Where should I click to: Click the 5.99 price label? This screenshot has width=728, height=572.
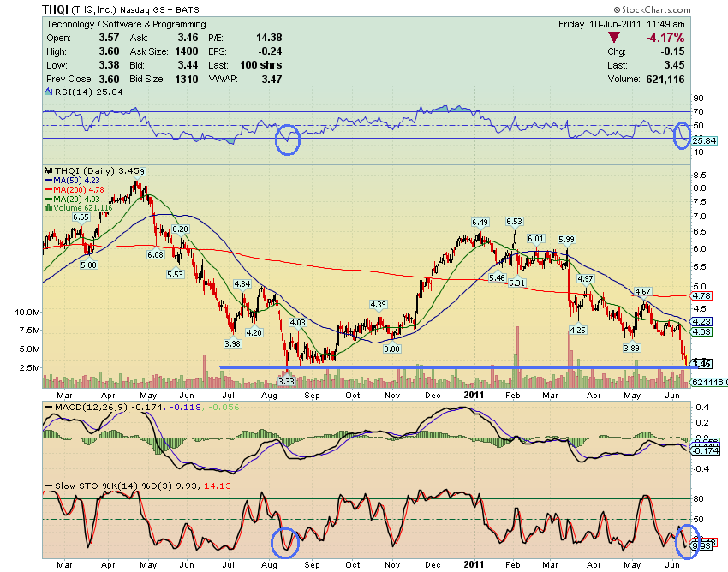566,240
